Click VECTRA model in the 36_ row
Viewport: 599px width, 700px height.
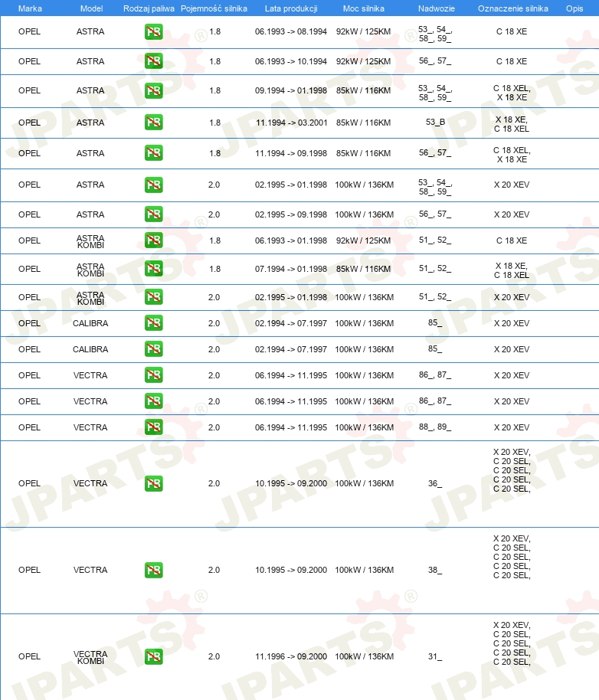pyautogui.click(x=90, y=483)
